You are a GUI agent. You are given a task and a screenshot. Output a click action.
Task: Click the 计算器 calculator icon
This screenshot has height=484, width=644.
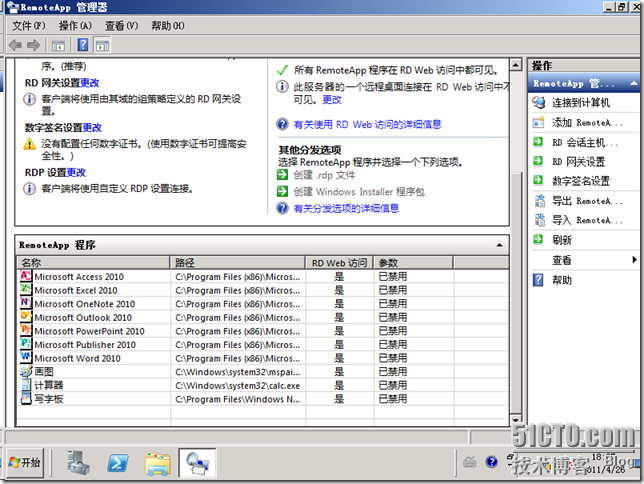[26, 385]
